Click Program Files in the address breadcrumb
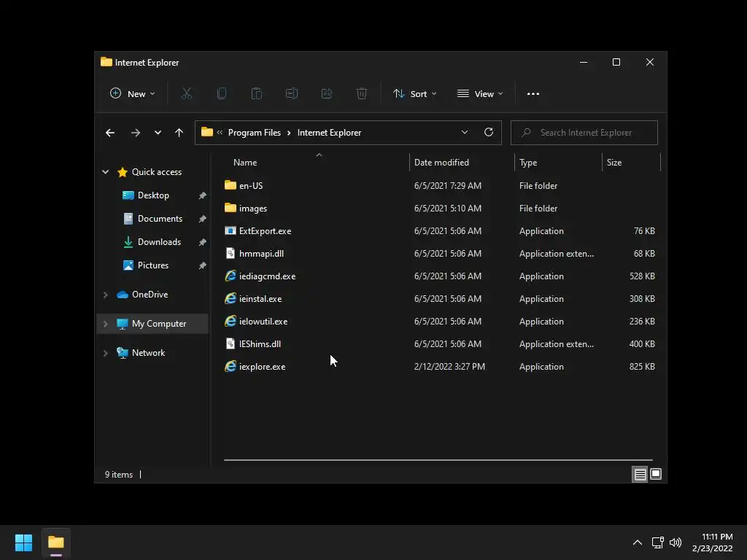This screenshot has height=560, width=747. 255,133
